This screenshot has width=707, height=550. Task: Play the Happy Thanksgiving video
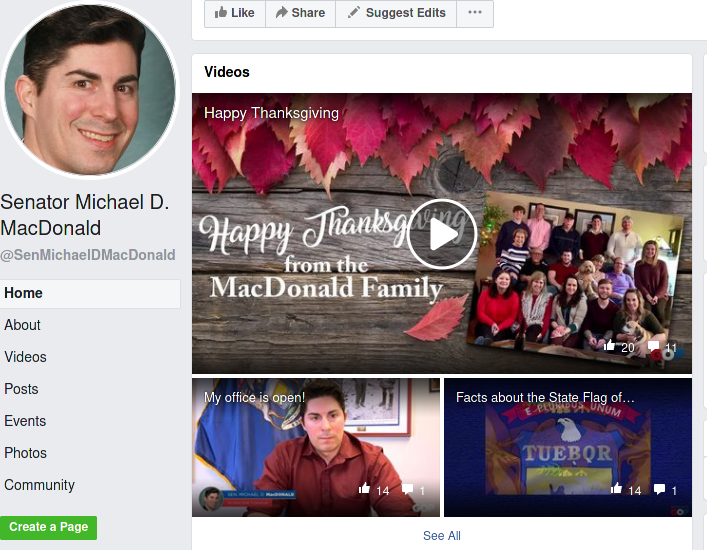click(441, 234)
